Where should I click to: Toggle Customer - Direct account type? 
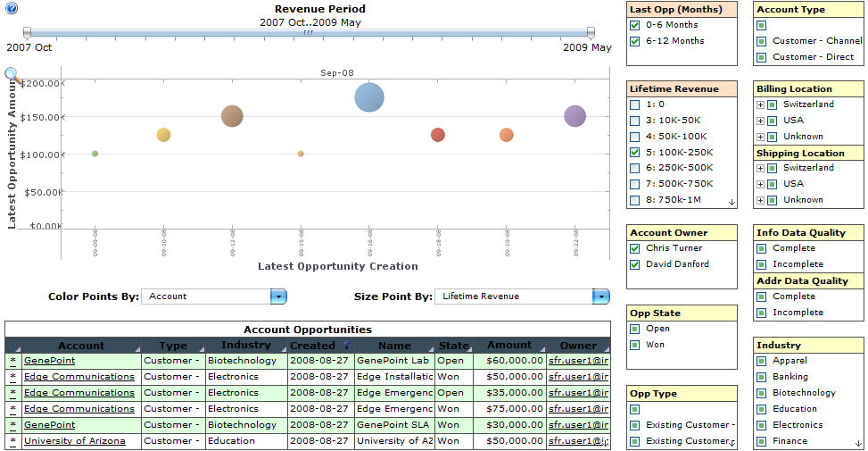coord(762,58)
